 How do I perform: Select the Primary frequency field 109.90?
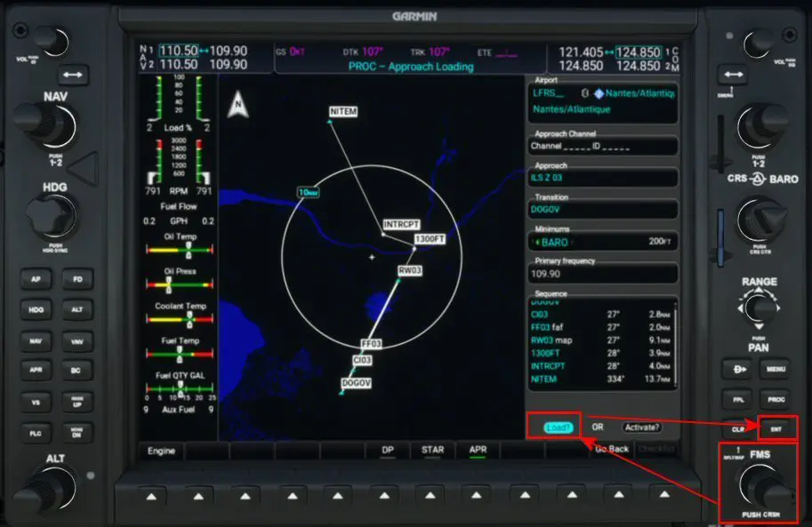click(x=603, y=274)
